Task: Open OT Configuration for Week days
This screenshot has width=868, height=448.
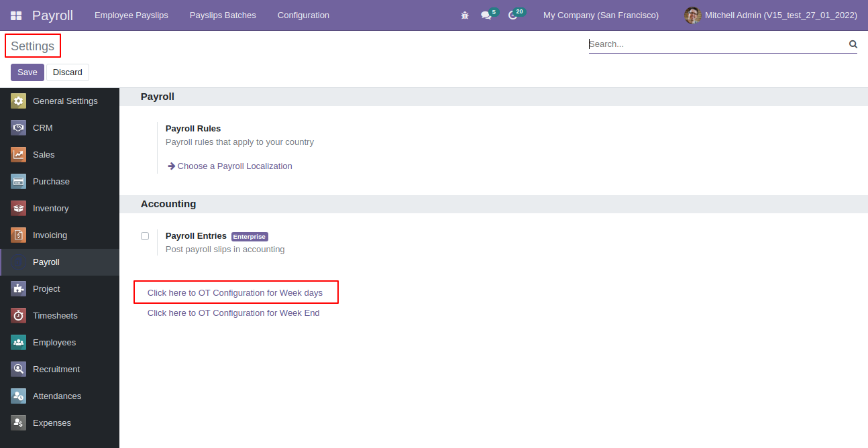Action: pos(235,293)
